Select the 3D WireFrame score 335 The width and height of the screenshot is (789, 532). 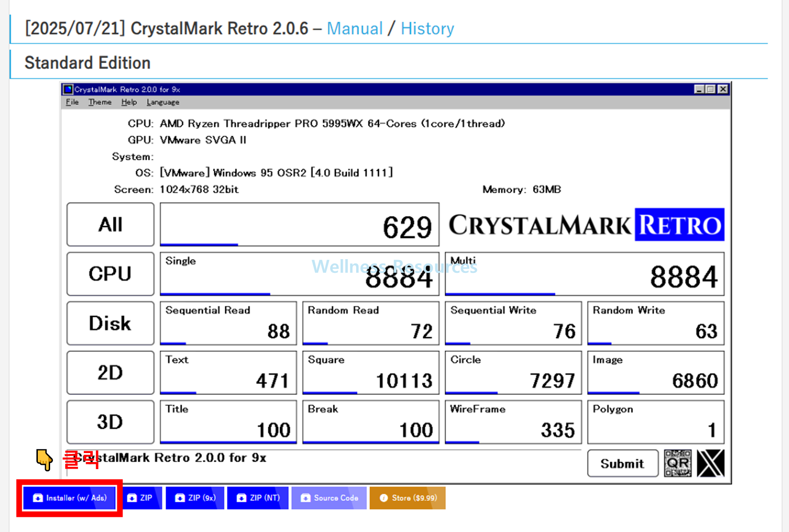coord(513,422)
